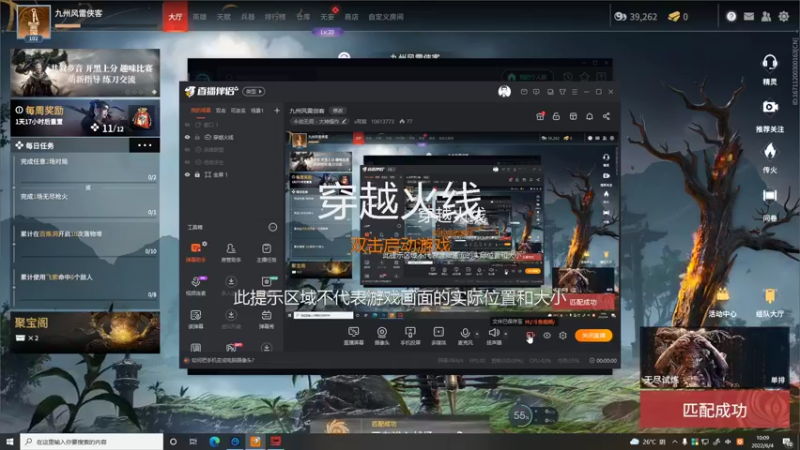Click the lock icon in stream header
The image size is (800, 450).
556,116
